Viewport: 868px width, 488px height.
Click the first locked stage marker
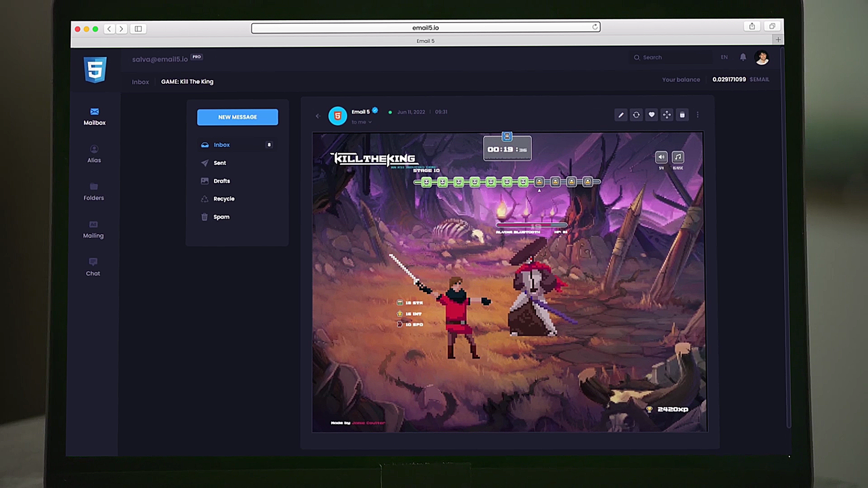pyautogui.click(x=539, y=182)
